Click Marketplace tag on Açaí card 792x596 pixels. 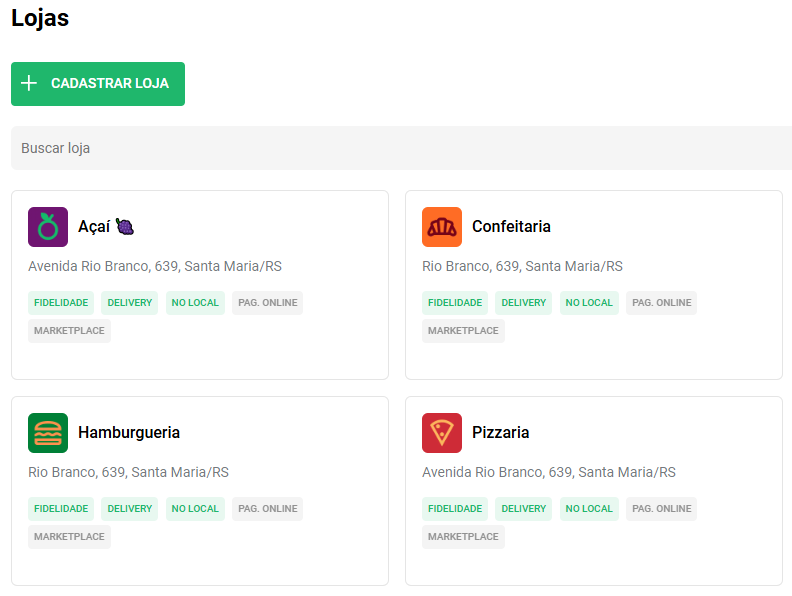[x=69, y=331]
